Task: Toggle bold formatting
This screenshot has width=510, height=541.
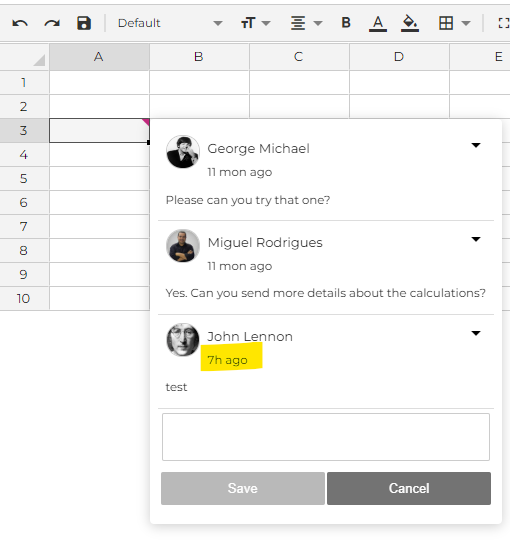Action: (346, 23)
